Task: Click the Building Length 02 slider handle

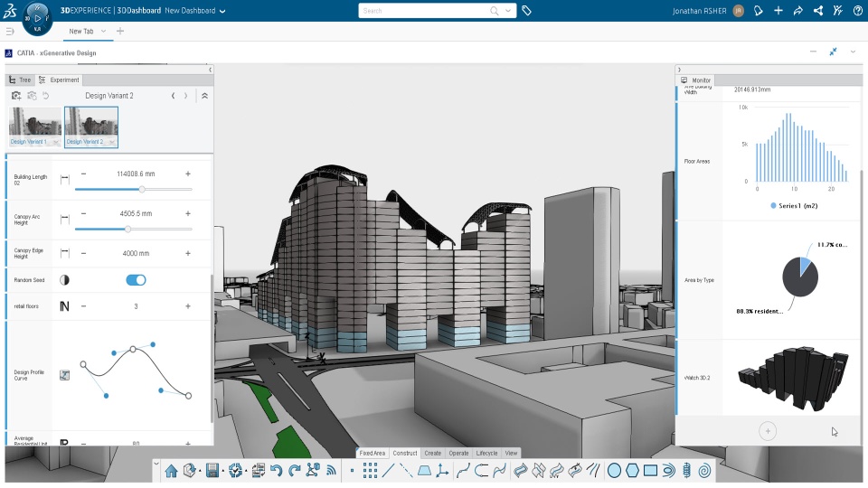Action: click(x=142, y=189)
